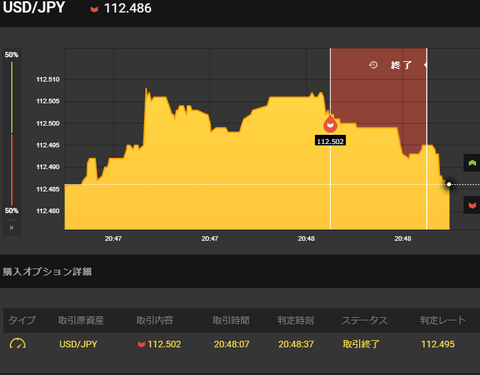This screenshot has width=480, height=375.
Task: Click the USD/JPY pair title
Action: 34,7
